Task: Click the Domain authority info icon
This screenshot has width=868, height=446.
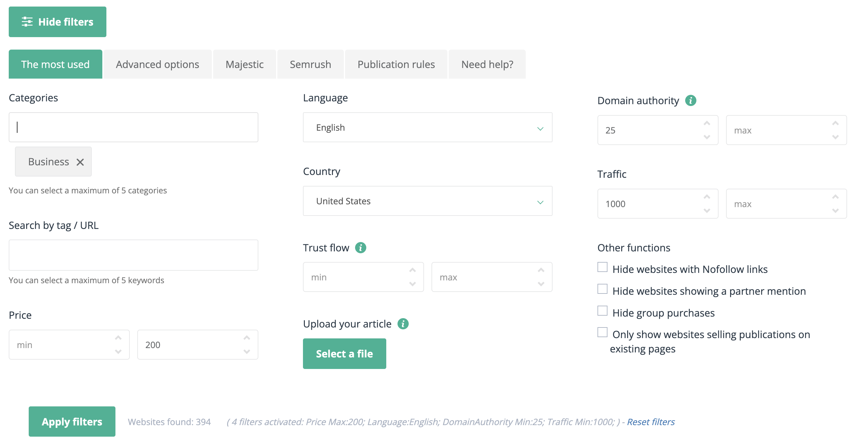Action: coord(690,100)
